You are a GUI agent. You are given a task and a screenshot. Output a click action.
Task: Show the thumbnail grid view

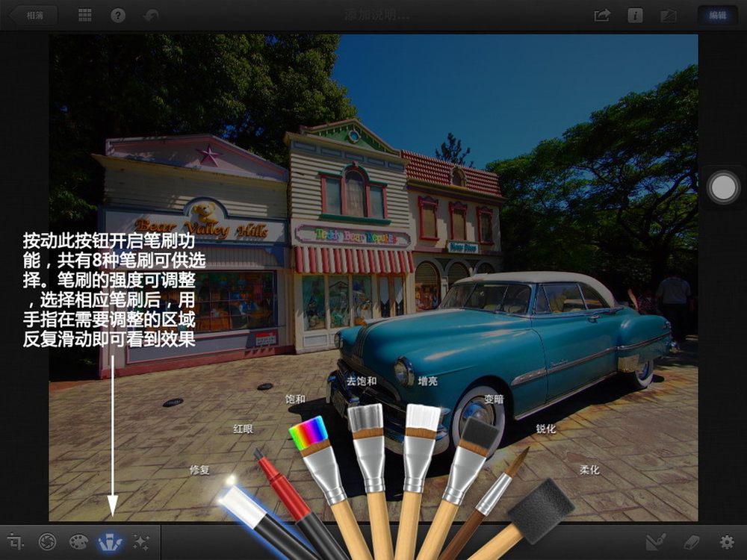[85, 15]
